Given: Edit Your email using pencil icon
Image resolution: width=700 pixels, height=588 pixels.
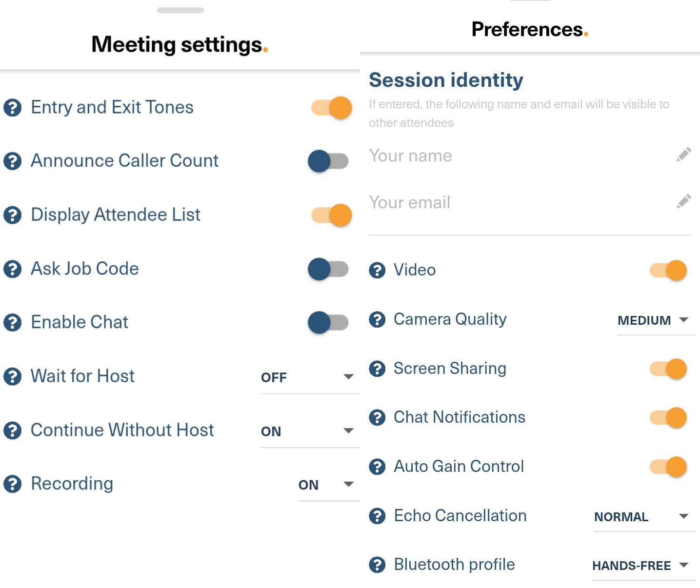Looking at the screenshot, I should (x=684, y=201).
